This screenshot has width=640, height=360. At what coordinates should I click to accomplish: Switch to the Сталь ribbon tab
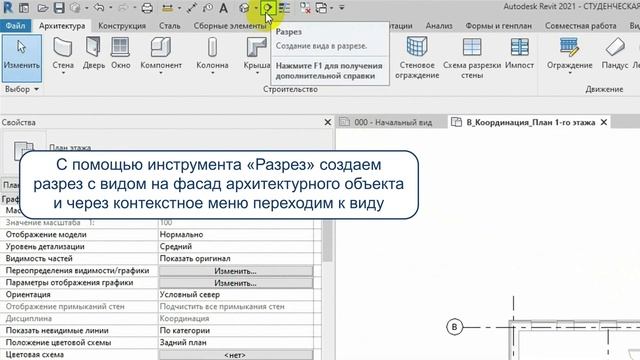click(169, 26)
